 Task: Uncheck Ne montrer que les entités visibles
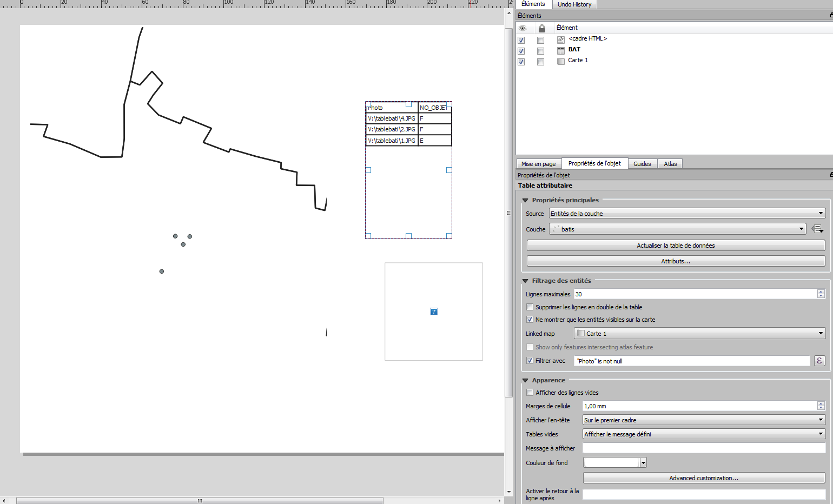pos(530,320)
